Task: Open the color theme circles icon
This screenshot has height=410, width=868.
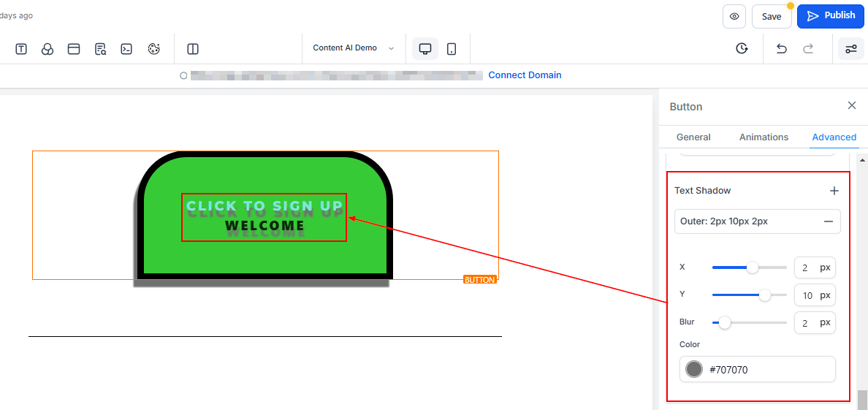Action: click(x=47, y=49)
